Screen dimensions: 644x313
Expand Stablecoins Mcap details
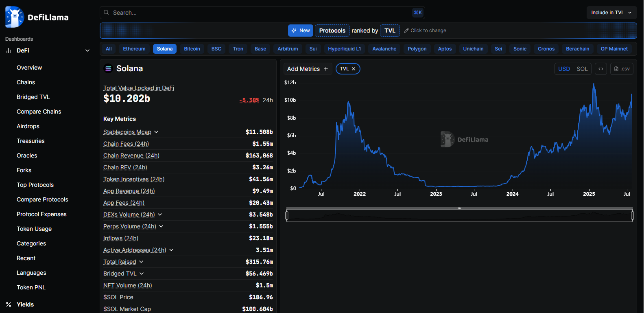156,132
